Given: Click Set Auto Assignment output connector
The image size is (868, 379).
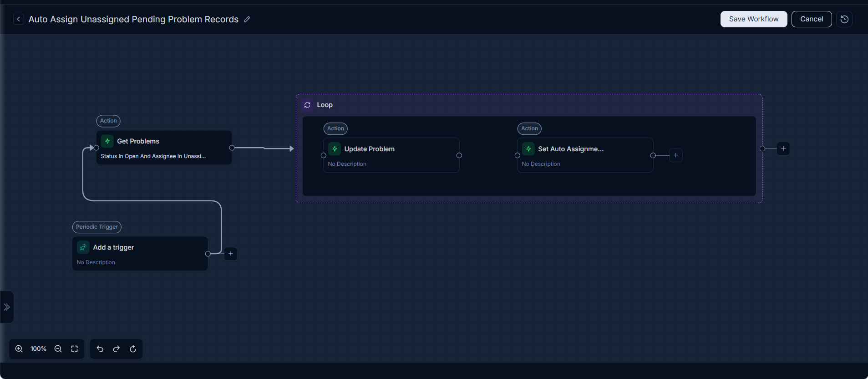Looking at the screenshot, I should coord(653,155).
